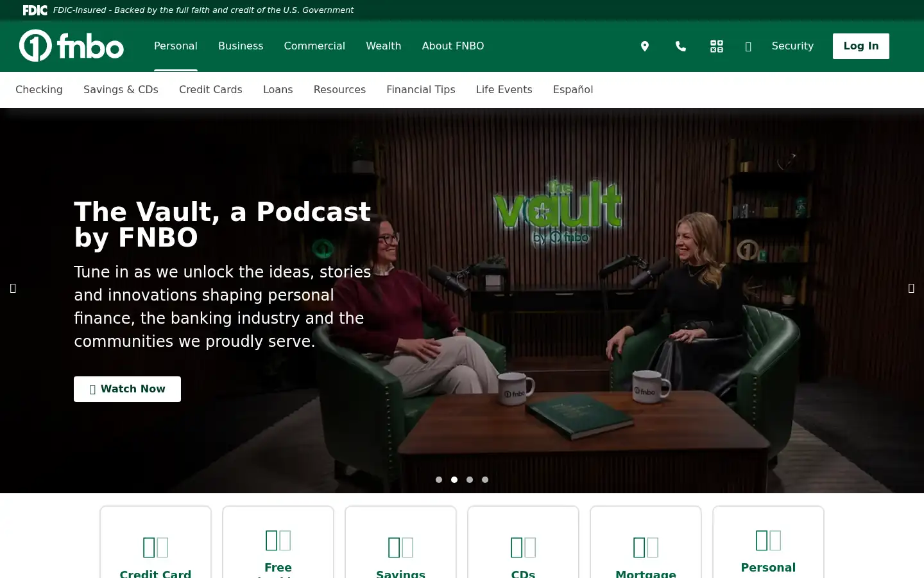Open the location finder pin icon
This screenshot has height=578, width=924.
tap(645, 46)
